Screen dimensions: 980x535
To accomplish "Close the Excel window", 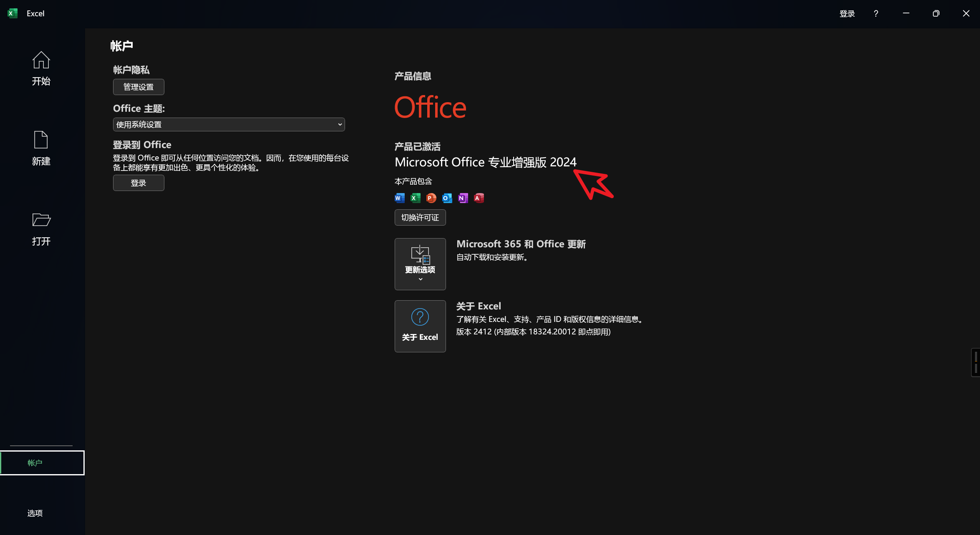I will [966, 13].
